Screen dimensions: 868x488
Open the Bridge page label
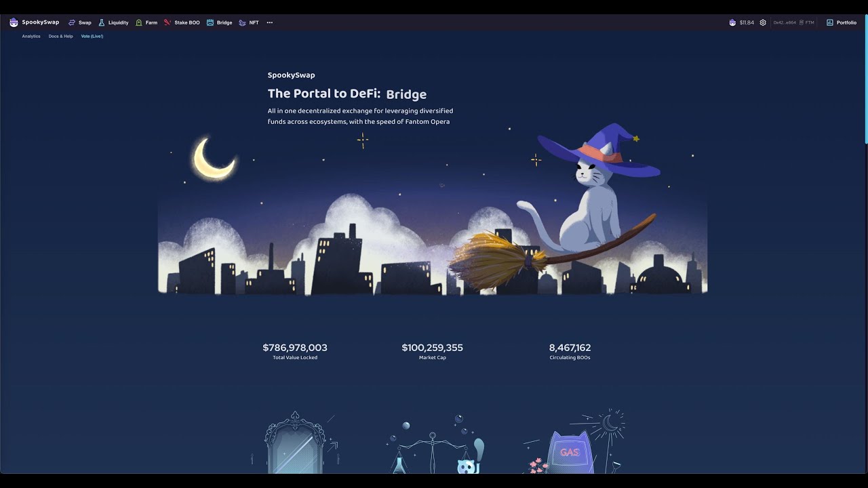[224, 22]
